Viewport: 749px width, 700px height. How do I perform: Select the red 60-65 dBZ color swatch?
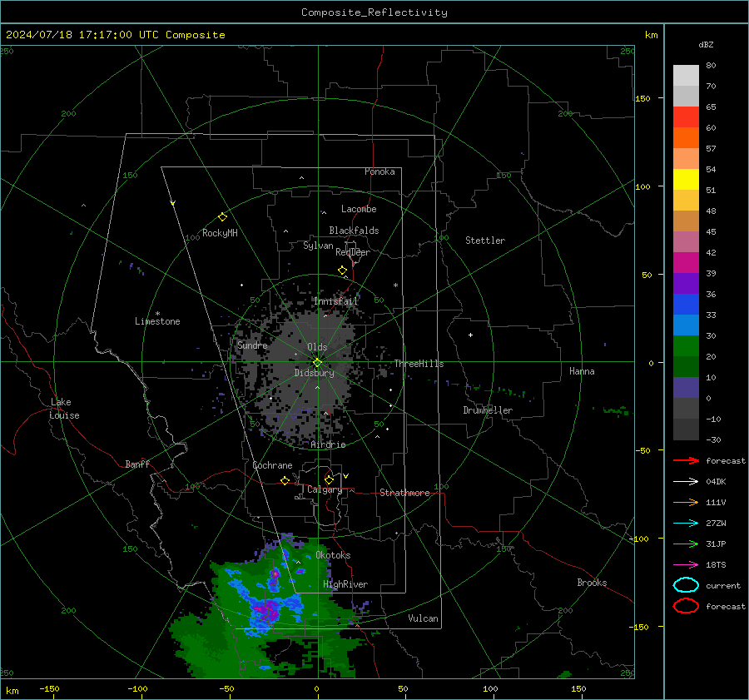(x=686, y=117)
